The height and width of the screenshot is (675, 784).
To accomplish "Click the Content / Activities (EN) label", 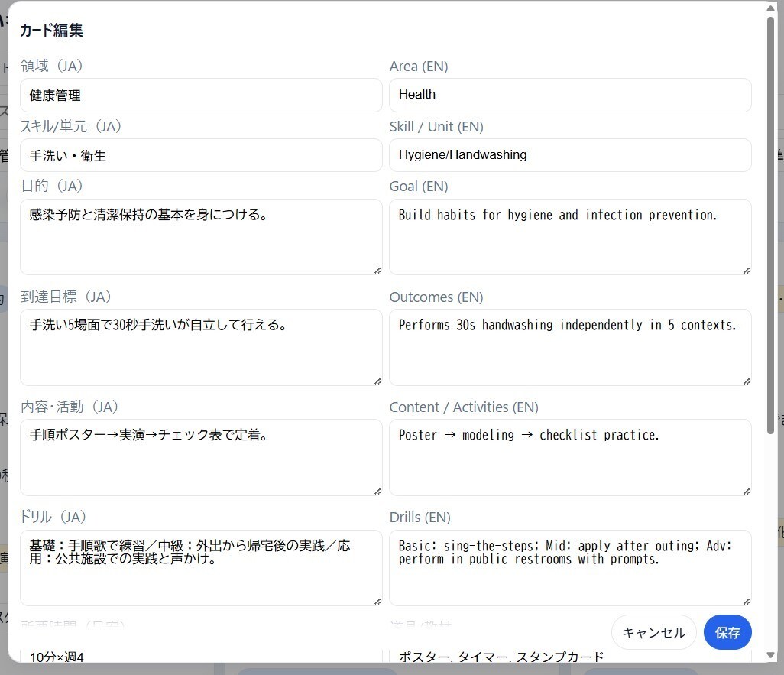I will pos(464,407).
